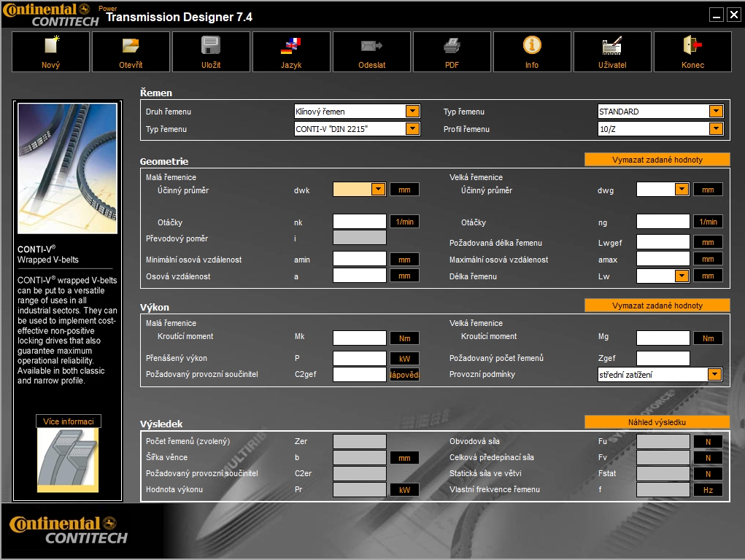Image resolution: width=745 pixels, height=560 pixels.
Task: Focus the Osová vzdálenost a input field
Action: tap(359, 276)
